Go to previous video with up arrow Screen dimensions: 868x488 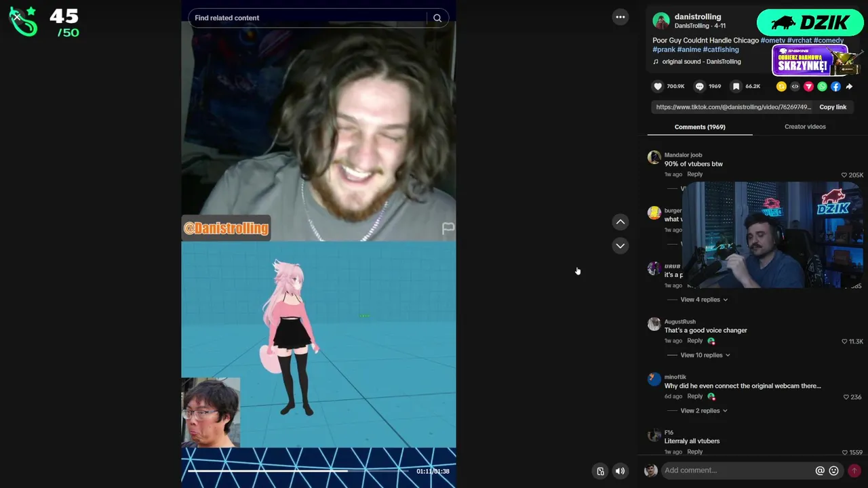[x=620, y=222]
